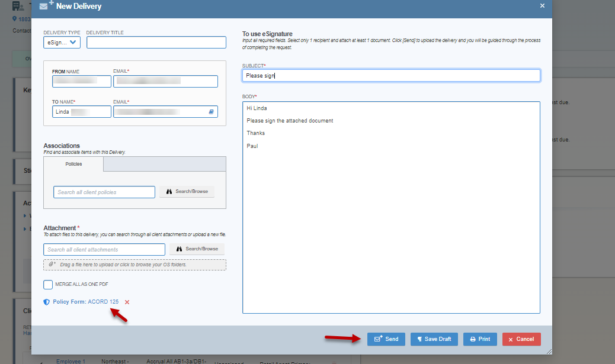Click inside the SUBJECT input field

coord(391,75)
